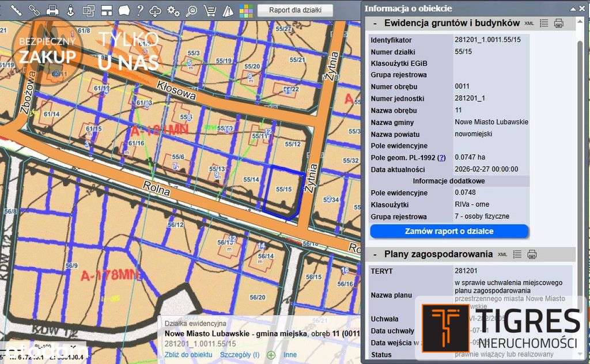Click Zamów raport o działce button

tap(449, 232)
